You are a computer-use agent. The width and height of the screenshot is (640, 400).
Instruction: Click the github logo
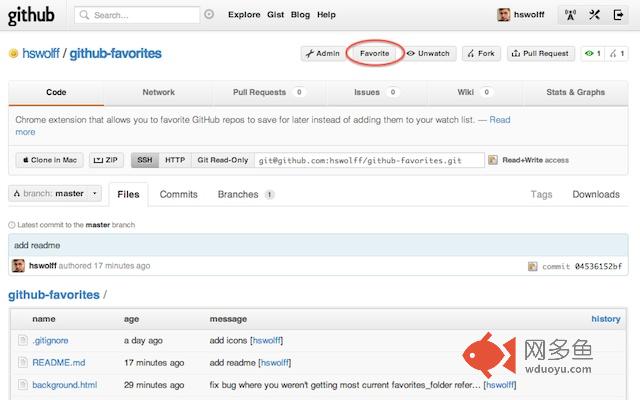[x=31, y=16]
